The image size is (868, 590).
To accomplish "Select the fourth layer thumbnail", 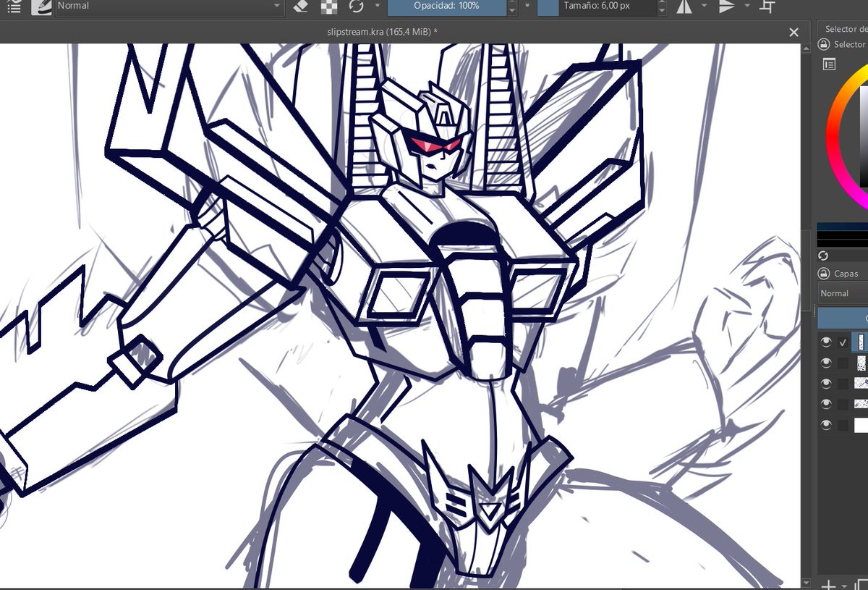I will pyautogui.click(x=861, y=404).
